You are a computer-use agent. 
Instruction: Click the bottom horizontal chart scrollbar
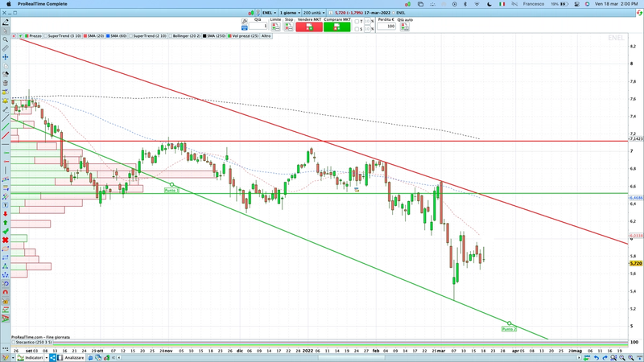click(349, 358)
